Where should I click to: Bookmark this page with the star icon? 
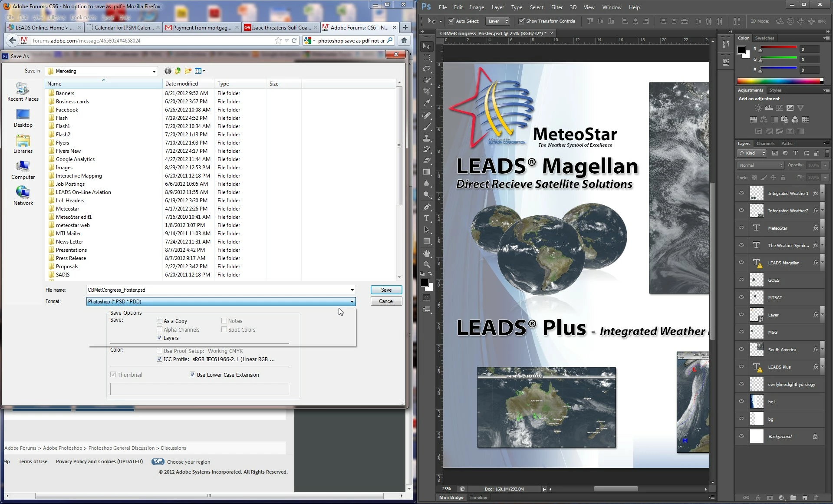278,40
